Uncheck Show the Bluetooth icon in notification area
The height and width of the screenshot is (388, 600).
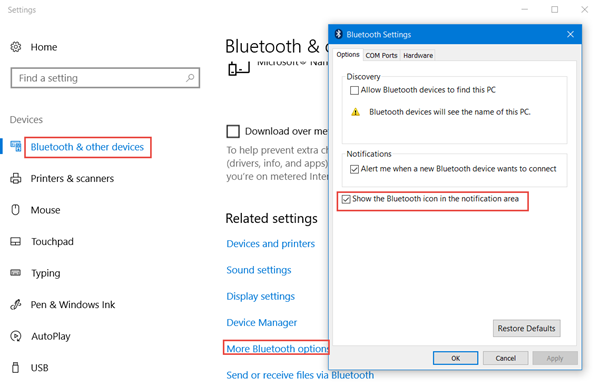pyautogui.click(x=346, y=199)
